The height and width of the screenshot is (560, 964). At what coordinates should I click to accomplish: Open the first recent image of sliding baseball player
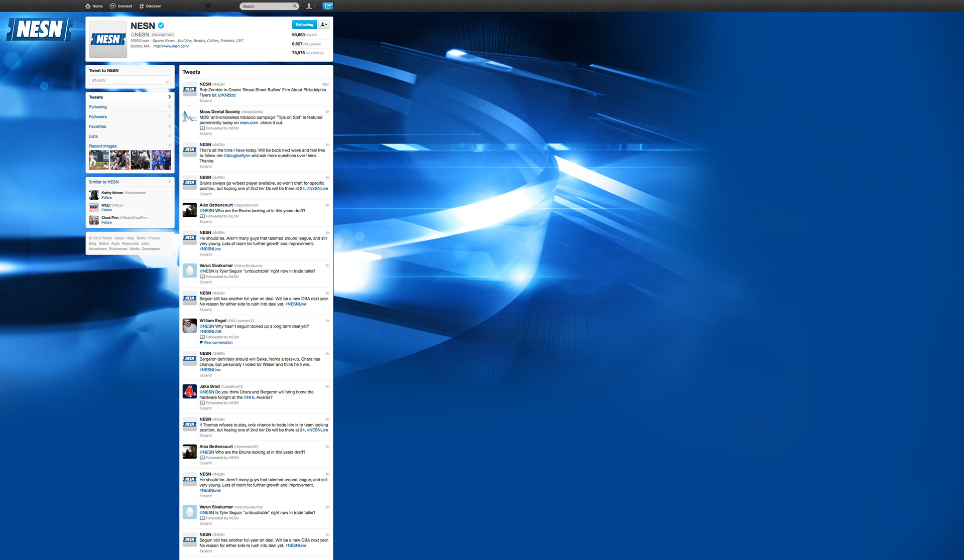(99, 160)
